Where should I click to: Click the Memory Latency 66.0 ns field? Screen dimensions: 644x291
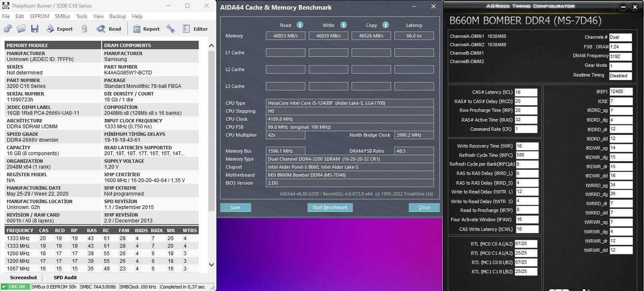point(414,36)
